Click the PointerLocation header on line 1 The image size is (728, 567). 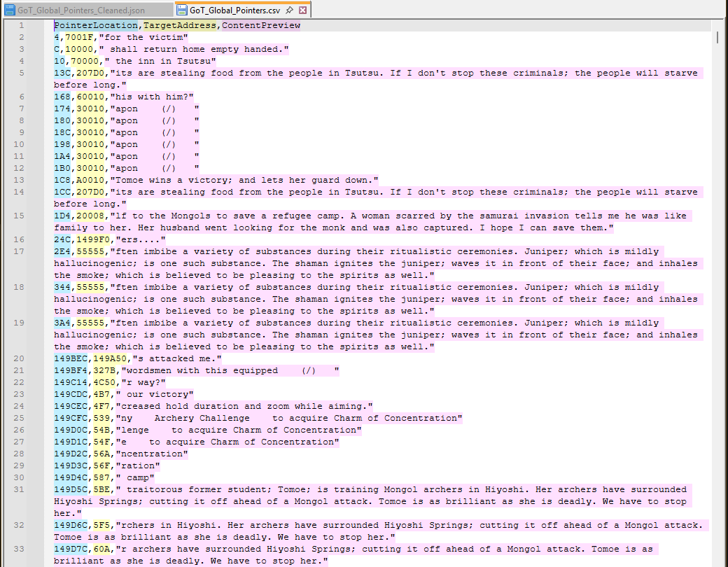point(96,25)
